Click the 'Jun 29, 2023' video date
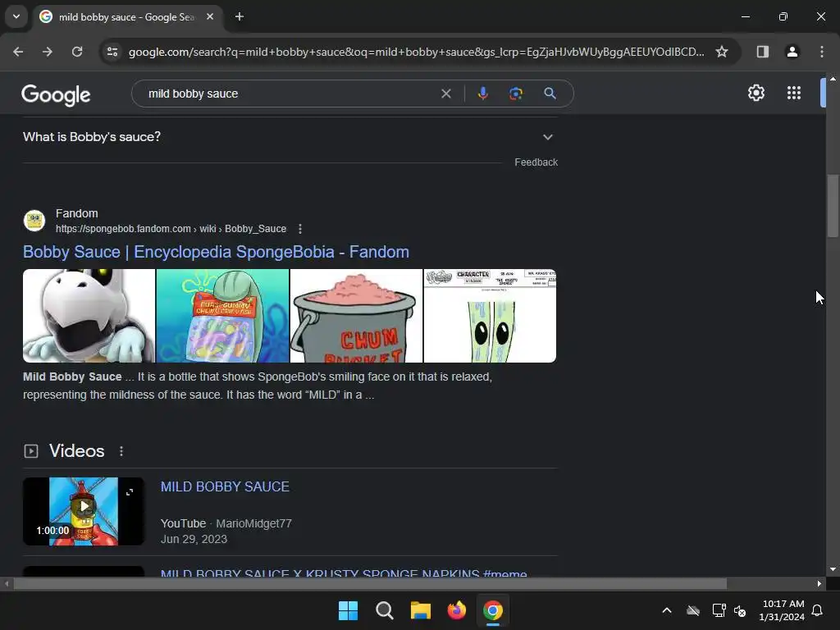840x630 pixels. click(x=194, y=540)
